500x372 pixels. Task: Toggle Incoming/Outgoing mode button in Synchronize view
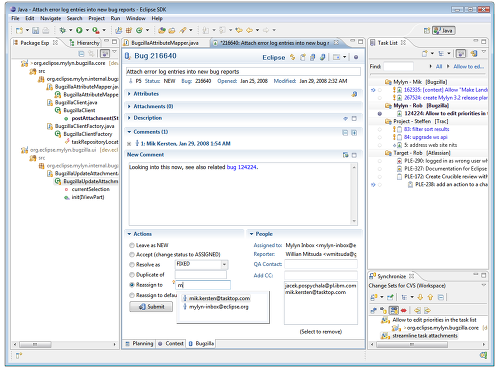click(x=394, y=310)
